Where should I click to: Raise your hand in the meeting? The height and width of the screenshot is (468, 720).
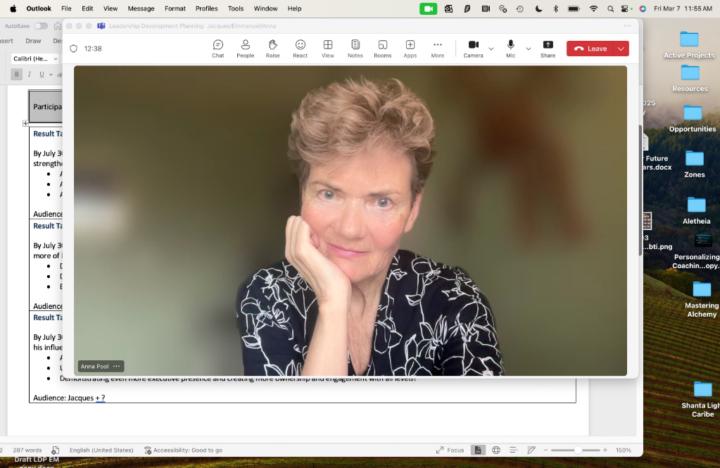273,48
